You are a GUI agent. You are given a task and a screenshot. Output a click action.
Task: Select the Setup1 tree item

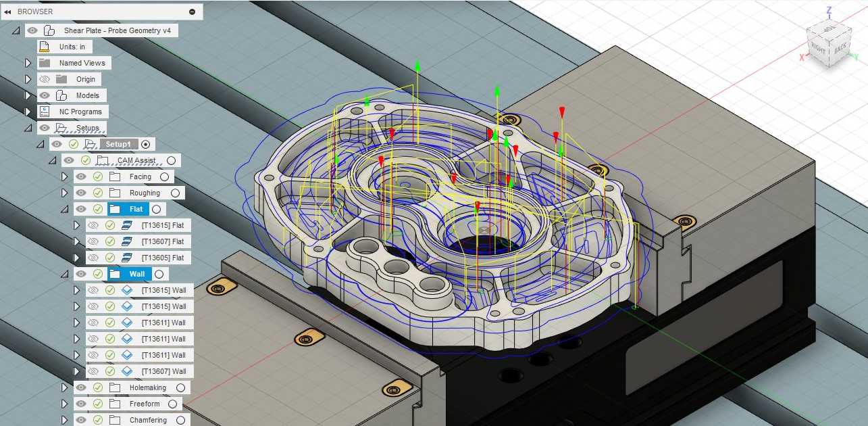[120, 144]
